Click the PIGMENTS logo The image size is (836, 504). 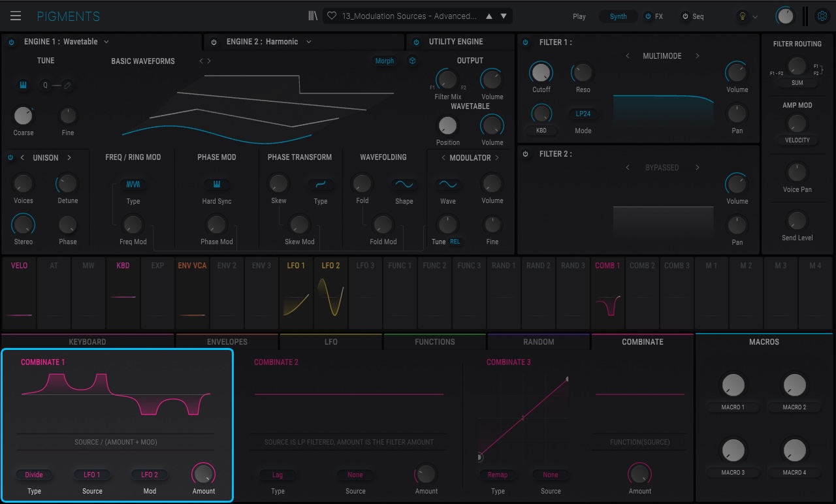coord(69,16)
